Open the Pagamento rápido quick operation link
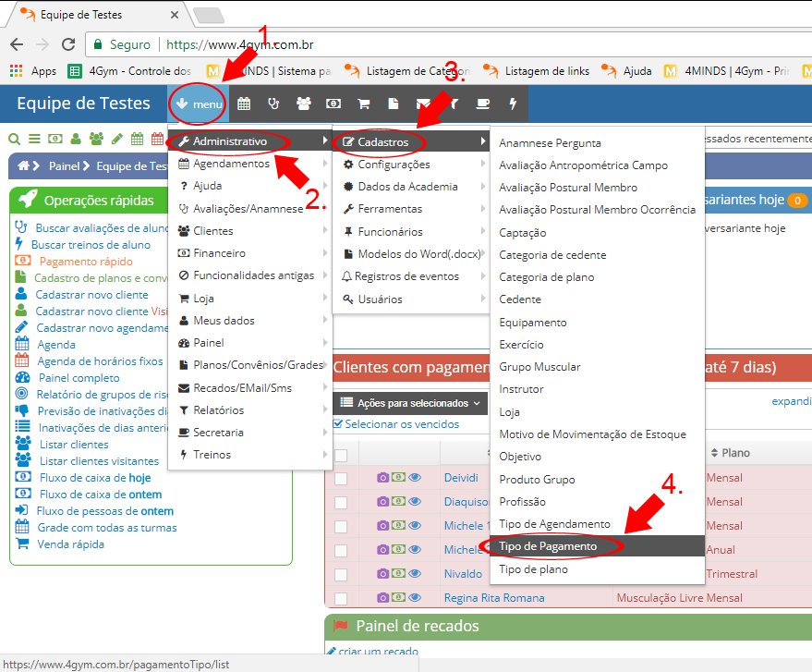Screen dimensions: 812x672 tap(86, 262)
